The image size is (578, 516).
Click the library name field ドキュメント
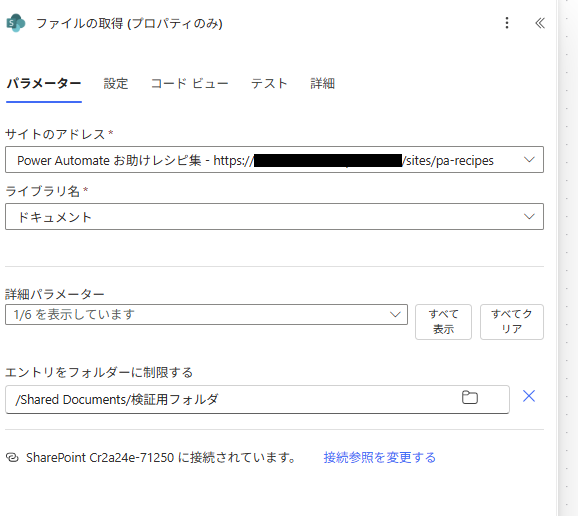click(274, 216)
